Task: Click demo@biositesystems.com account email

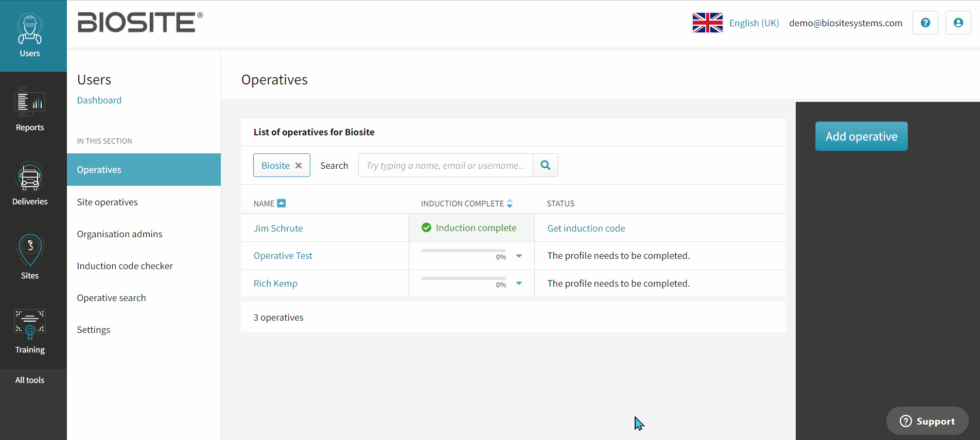Action: (x=846, y=23)
